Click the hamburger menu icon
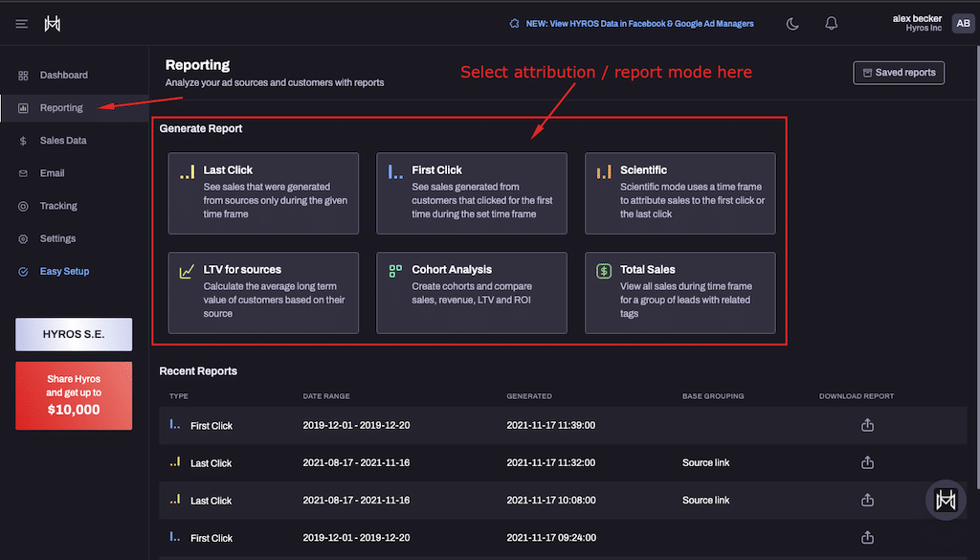Screen dimensions: 980x560 click(x=22, y=24)
